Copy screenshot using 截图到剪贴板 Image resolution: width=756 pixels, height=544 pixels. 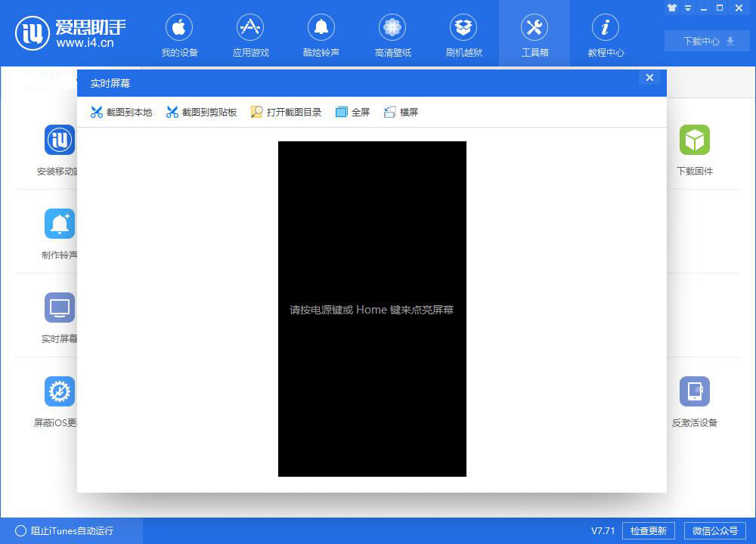(201, 111)
